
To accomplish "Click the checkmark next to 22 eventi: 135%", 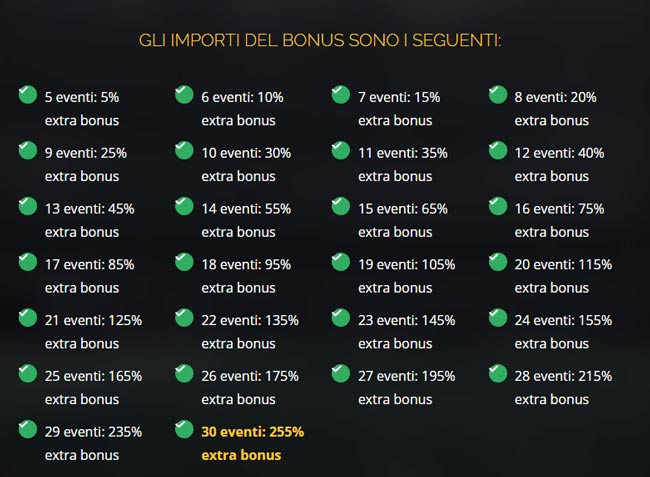I will click(184, 318).
